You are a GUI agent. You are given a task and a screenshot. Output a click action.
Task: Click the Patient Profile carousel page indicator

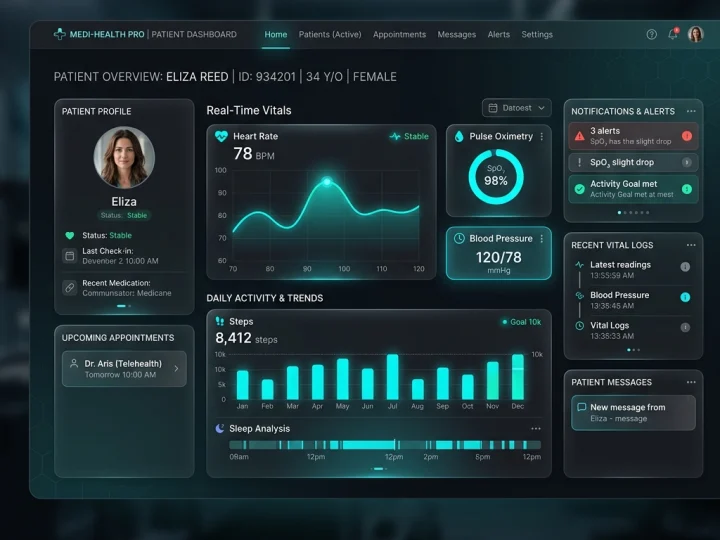(124, 306)
